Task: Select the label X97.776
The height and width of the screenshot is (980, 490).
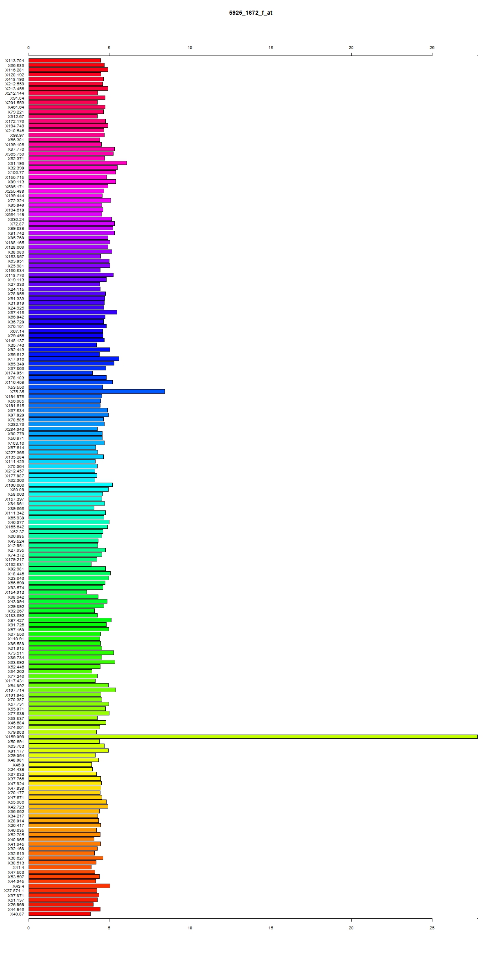Action: tap(16, 149)
